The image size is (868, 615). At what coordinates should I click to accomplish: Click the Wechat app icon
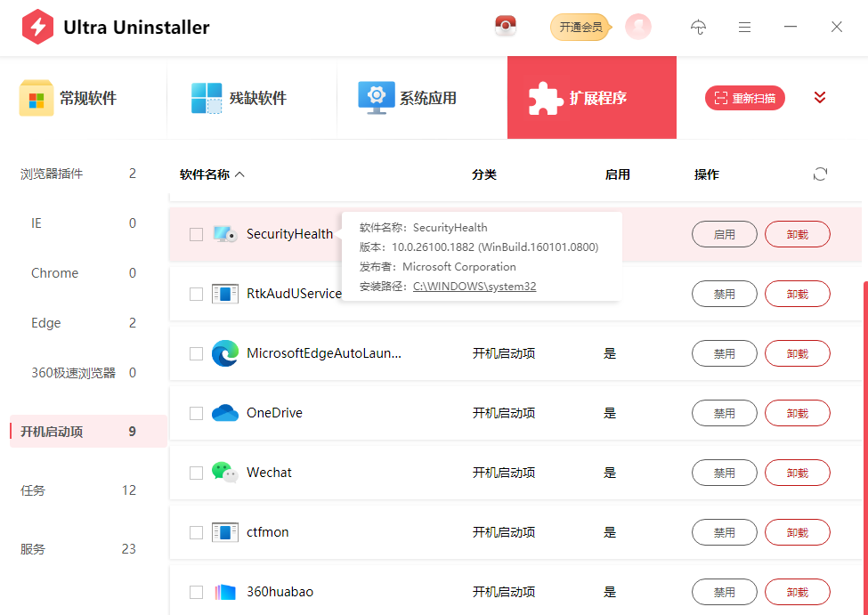(225, 473)
